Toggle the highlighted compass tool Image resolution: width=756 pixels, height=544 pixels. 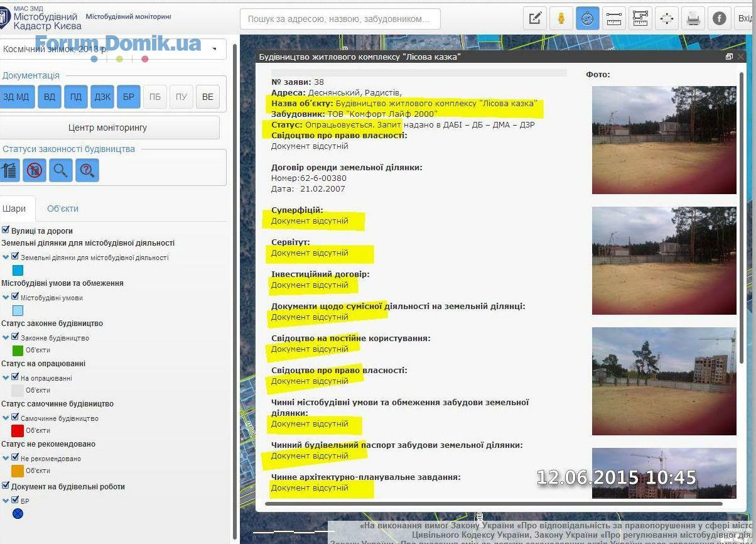click(x=588, y=18)
